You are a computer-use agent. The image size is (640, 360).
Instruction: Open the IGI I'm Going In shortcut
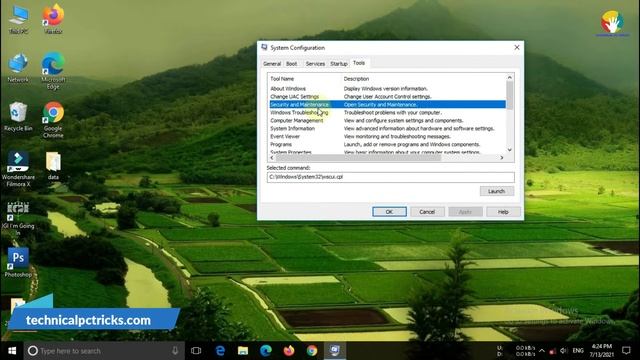point(18,218)
